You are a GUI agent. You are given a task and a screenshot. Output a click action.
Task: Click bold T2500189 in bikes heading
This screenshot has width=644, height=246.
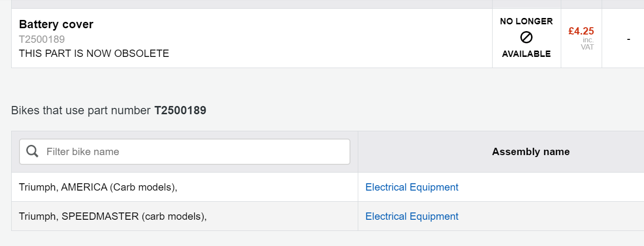pyautogui.click(x=180, y=111)
